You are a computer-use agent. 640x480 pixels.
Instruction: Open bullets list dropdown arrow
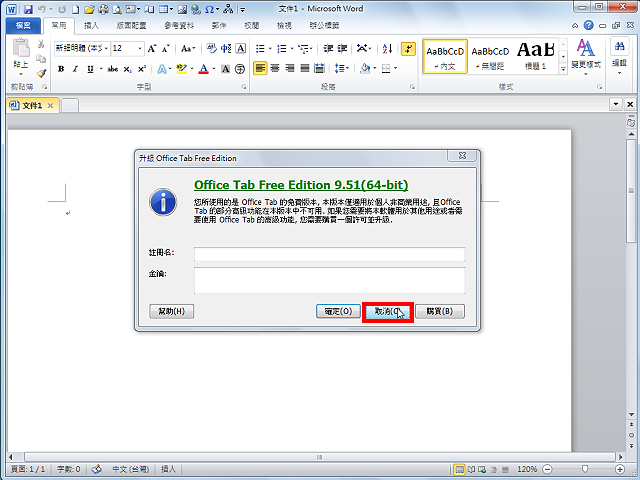pos(270,49)
